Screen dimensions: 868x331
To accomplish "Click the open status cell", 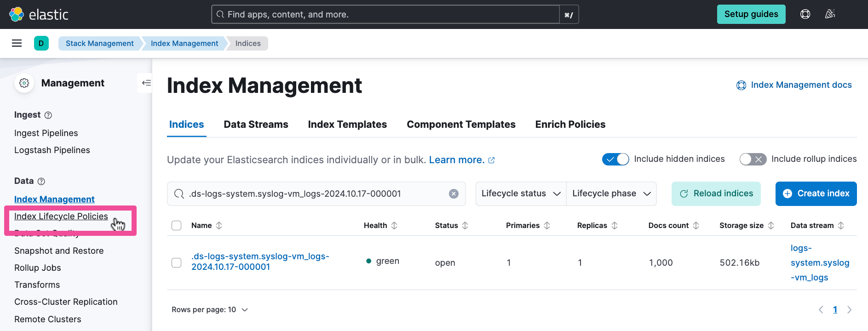I will 445,263.
